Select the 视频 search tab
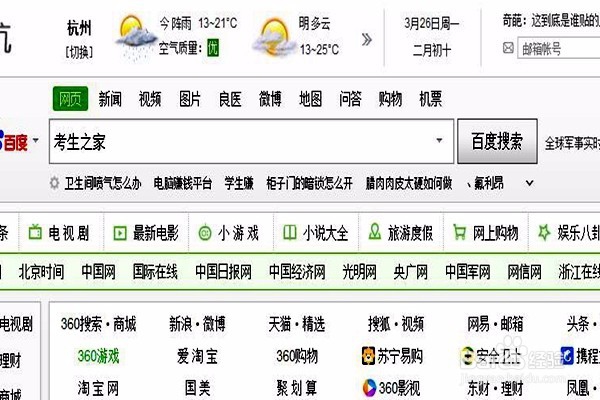Screen dimensions: 600x400 [x=150, y=99]
